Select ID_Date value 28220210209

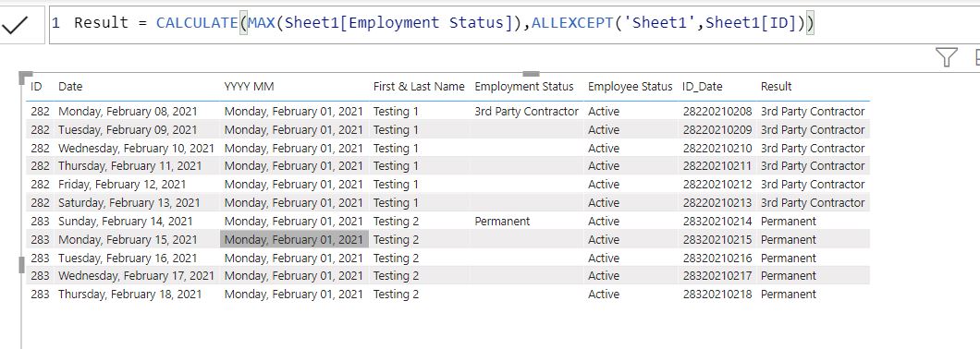[717, 130]
